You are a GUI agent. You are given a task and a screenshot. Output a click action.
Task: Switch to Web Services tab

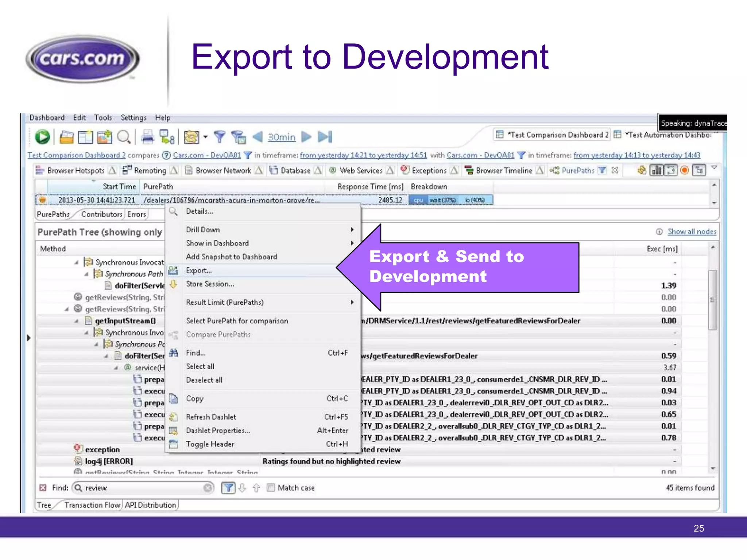[361, 171]
